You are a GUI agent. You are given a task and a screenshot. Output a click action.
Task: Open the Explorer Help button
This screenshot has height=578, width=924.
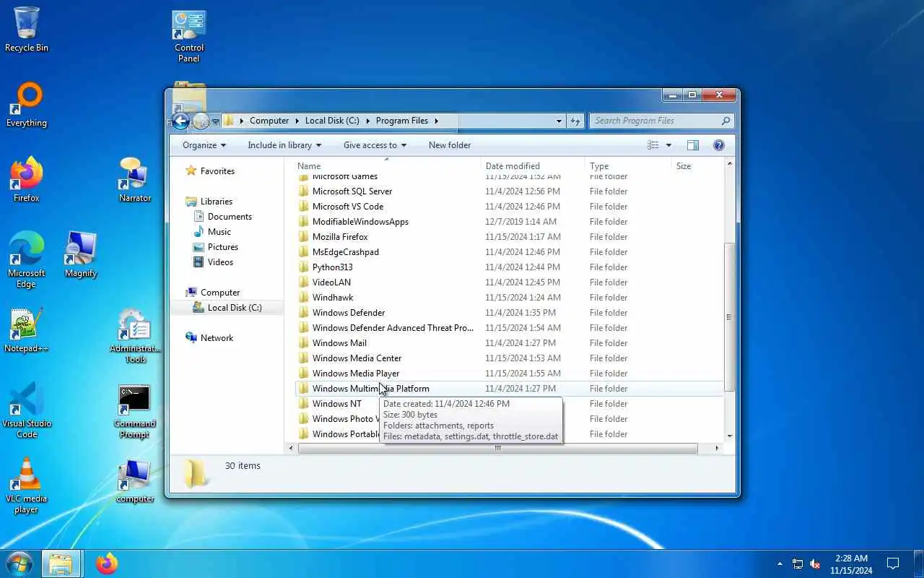(718, 145)
